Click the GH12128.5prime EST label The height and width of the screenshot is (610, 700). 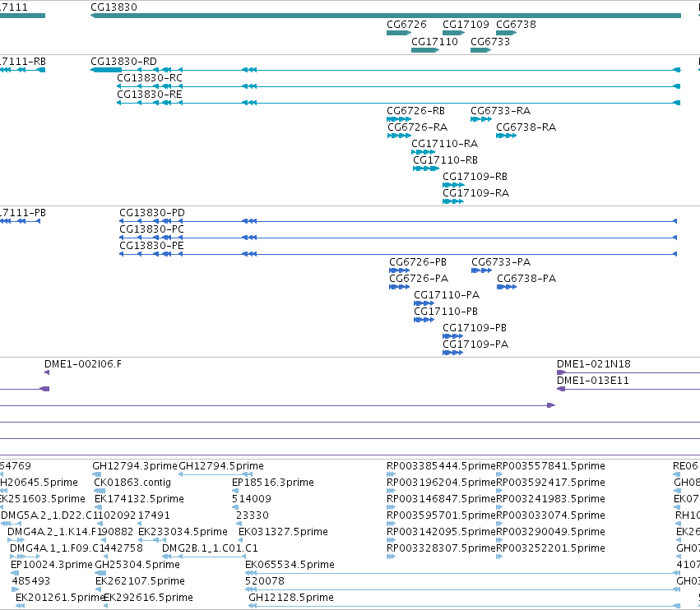(291, 598)
